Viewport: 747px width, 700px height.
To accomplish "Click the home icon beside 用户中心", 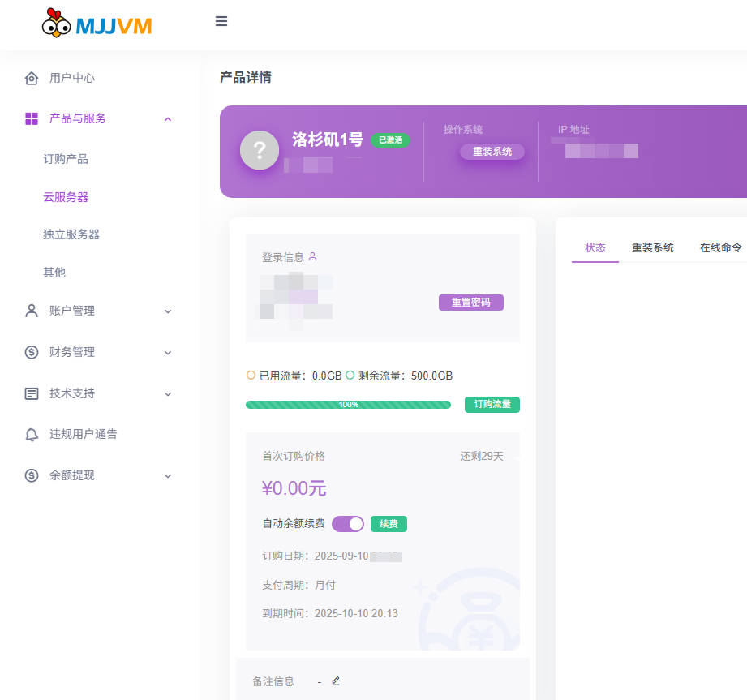I will click(x=32, y=79).
